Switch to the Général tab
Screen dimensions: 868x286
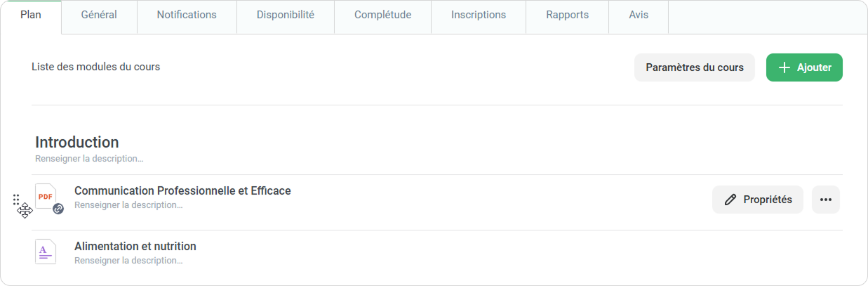(x=99, y=15)
